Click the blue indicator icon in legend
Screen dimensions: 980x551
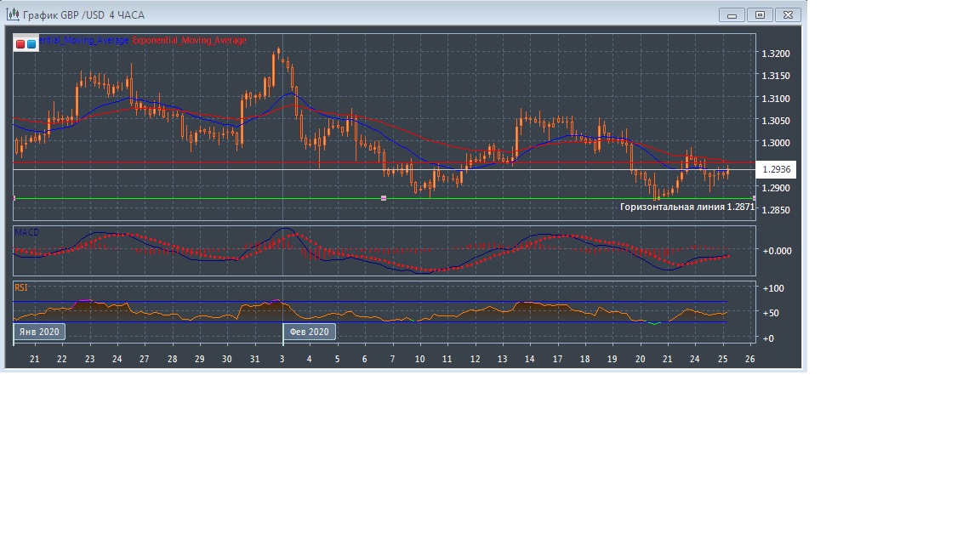[31, 43]
